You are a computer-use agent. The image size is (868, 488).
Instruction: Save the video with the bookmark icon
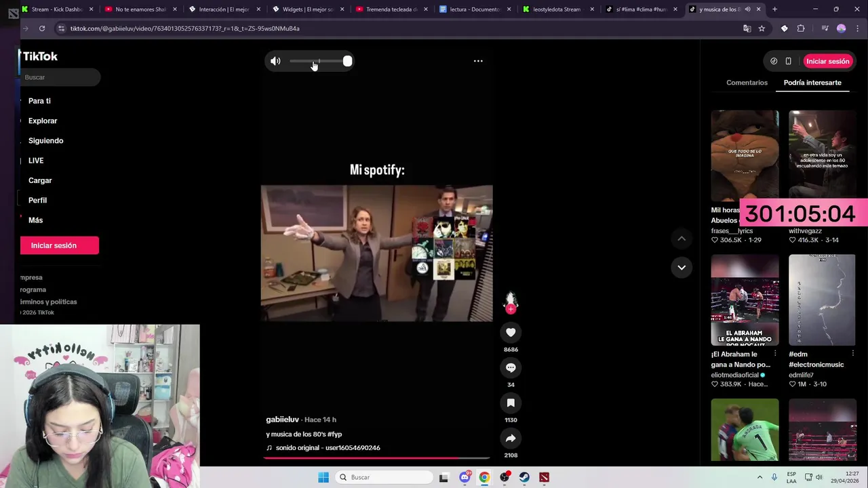point(511,403)
